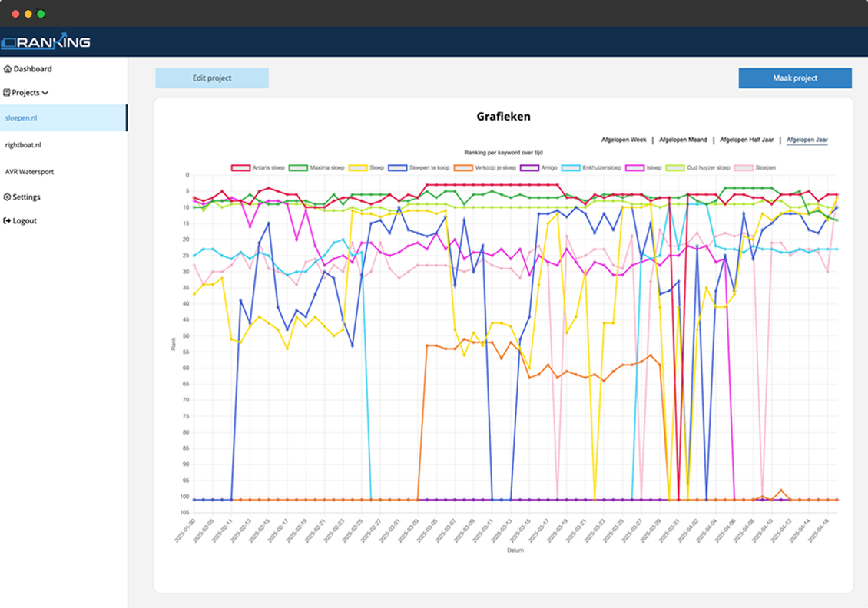The height and width of the screenshot is (608, 868).
Task: Click the purple Amigo legend swatch
Action: [530, 167]
